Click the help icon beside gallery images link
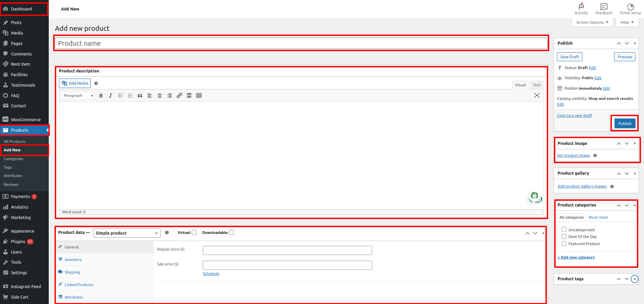644x304 pixels. [612, 187]
